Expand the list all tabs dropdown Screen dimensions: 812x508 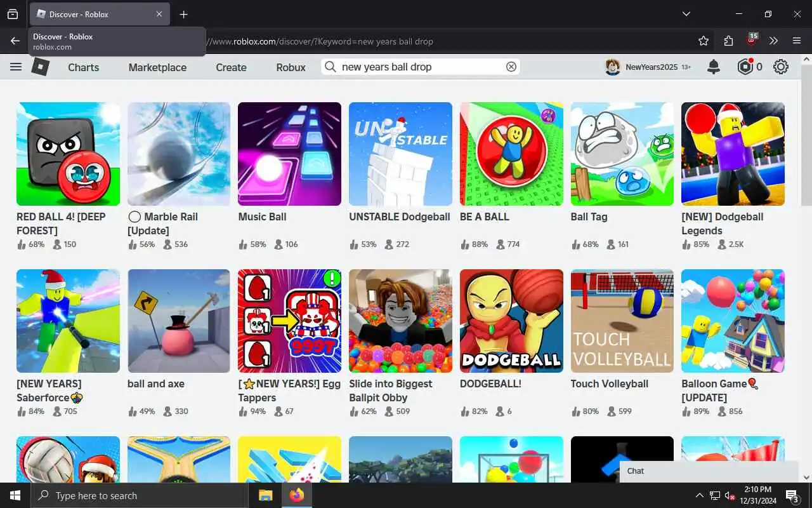(686, 14)
